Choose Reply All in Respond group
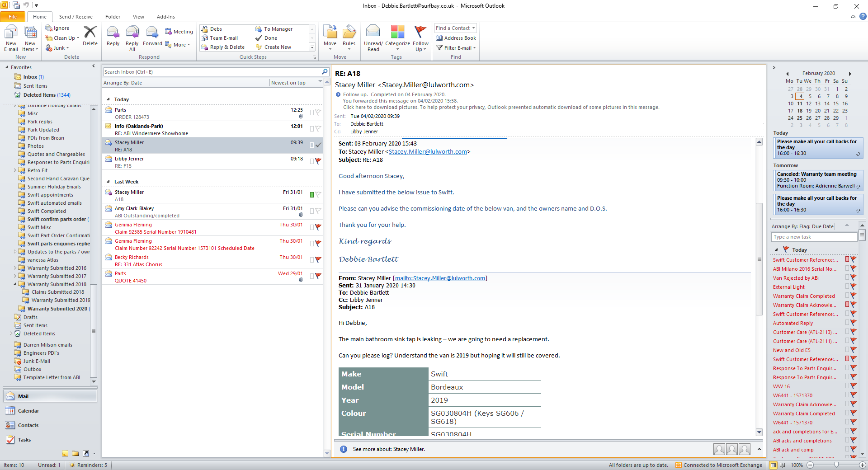Image resolution: width=868 pixels, height=470 pixels. [x=132, y=38]
